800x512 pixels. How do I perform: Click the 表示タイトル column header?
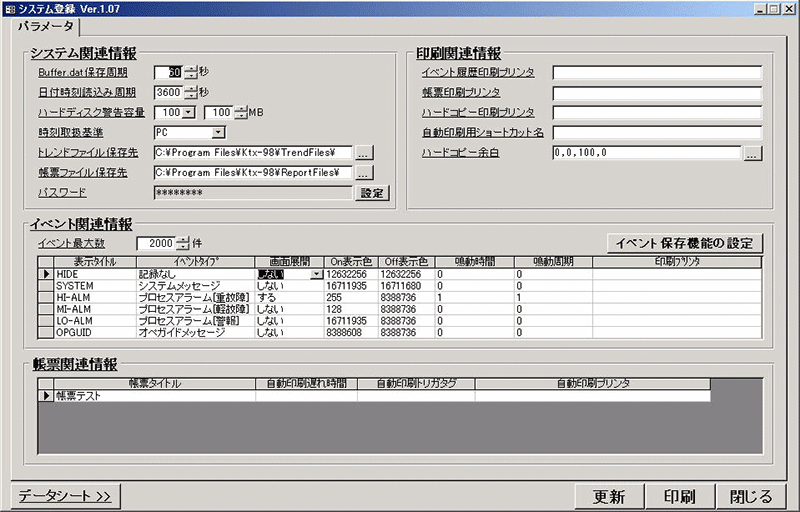coord(94,261)
